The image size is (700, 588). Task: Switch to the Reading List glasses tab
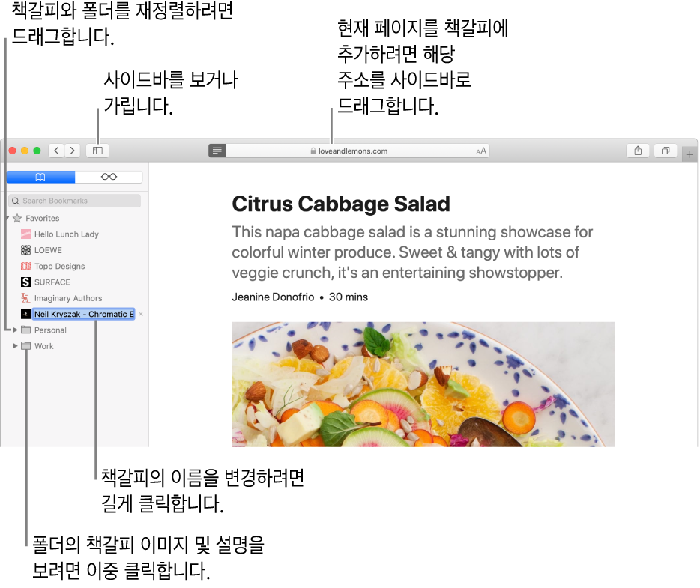(x=109, y=177)
